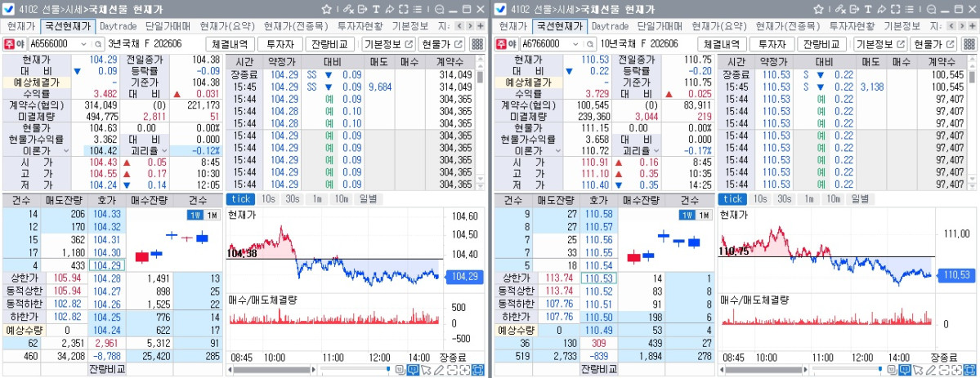Adjust the zoom slider handle under the right chart

pos(879,369)
